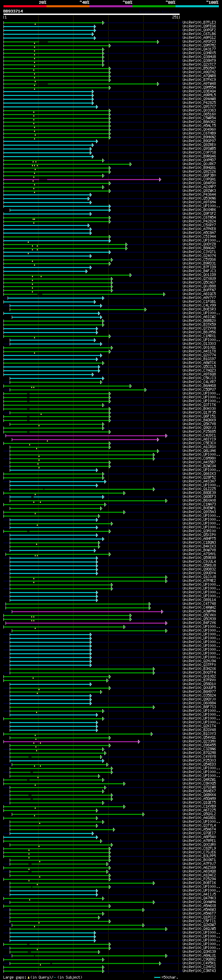Click label UniRef100_Q3TIT6
This screenshot has height=980, width=222.
pyautogui.click(x=199, y=405)
